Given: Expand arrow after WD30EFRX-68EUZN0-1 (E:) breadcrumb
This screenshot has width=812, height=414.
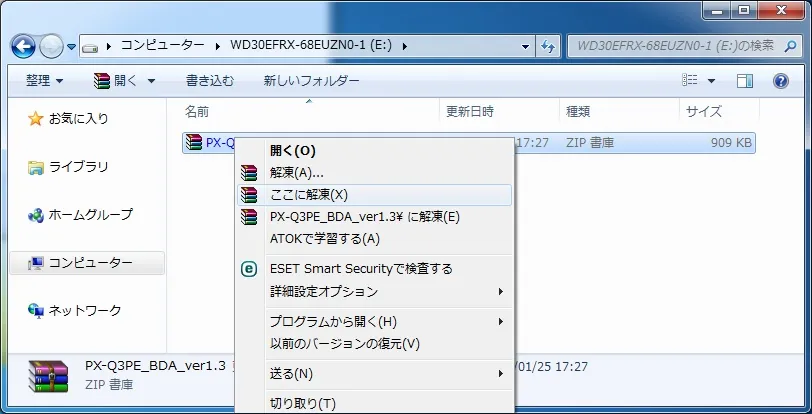Looking at the screenshot, I should 404,46.
